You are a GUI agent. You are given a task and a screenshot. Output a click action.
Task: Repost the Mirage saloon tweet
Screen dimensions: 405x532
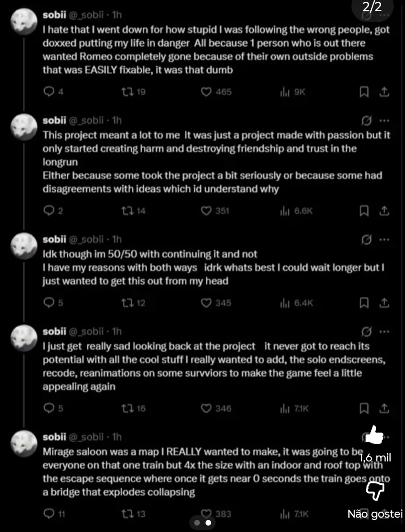click(x=127, y=514)
